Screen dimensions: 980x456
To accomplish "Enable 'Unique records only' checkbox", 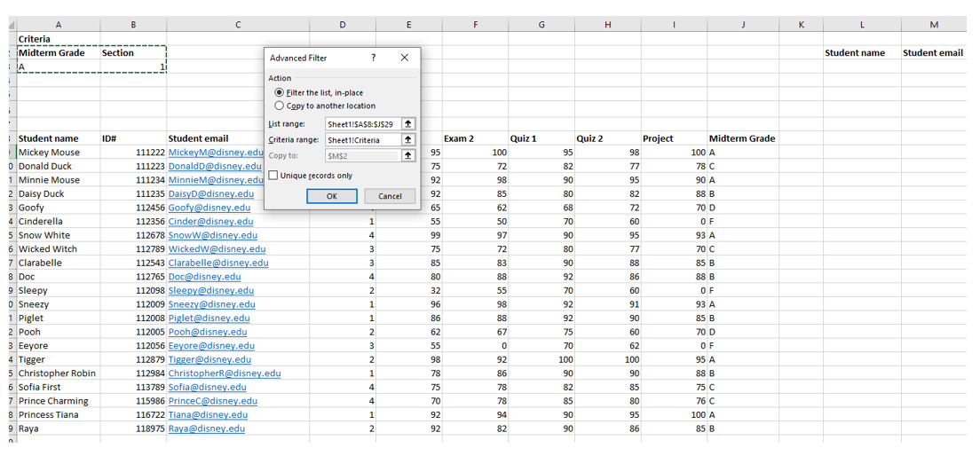I will click(x=273, y=176).
